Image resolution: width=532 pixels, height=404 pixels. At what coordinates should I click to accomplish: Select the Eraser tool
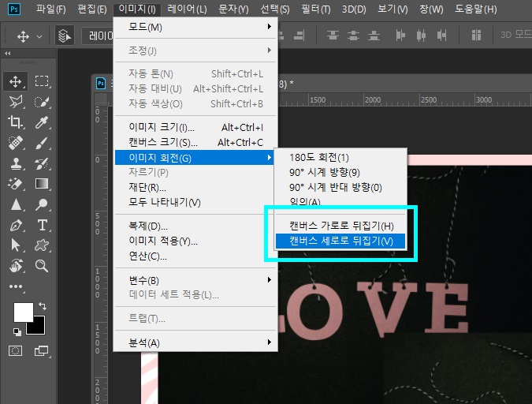pyautogui.click(x=15, y=184)
